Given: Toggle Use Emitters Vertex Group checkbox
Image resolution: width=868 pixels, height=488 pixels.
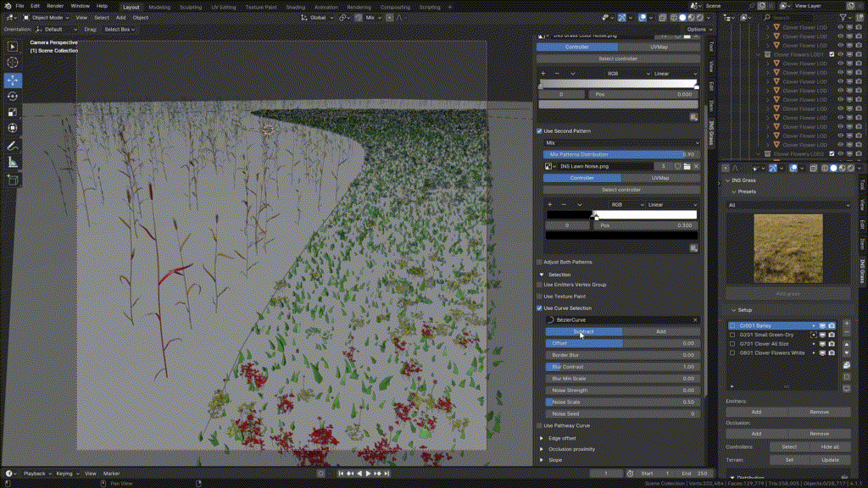Looking at the screenshot, I should pos(539,285).
